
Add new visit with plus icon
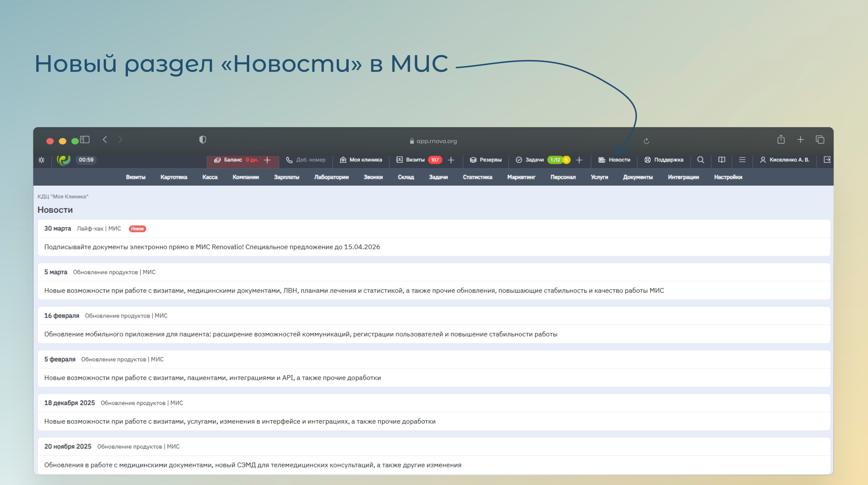click(x=451, y=160)
